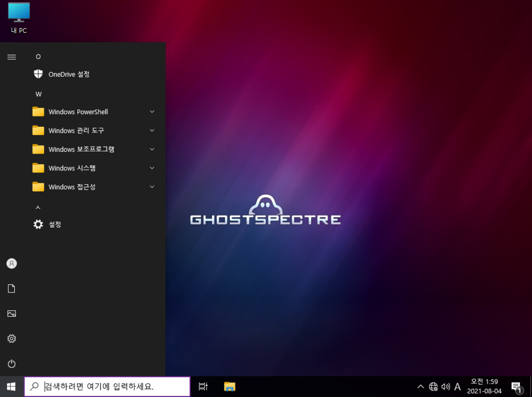This screenshot has height=397, width=532.
Task: Click the Power button in Start sidebar
Action: 12,364
